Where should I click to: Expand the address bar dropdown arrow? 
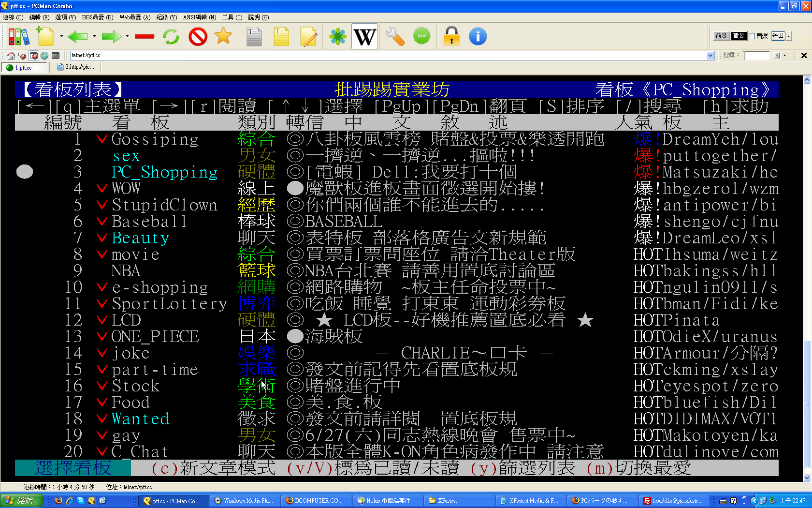(710, 56)
